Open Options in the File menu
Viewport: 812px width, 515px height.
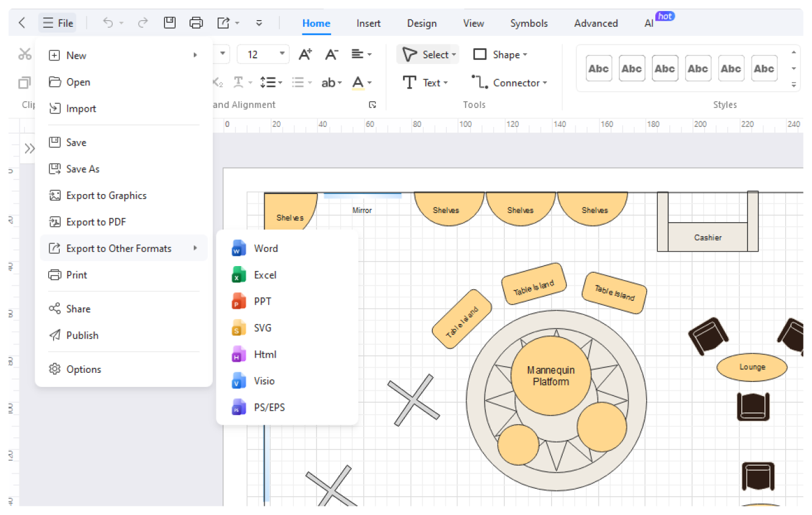click(124, 369)
